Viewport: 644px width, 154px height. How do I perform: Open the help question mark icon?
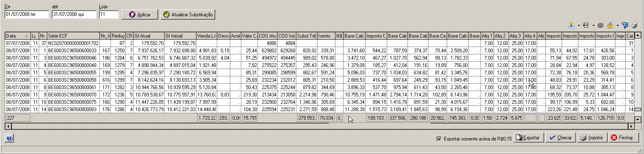point(9,138)
